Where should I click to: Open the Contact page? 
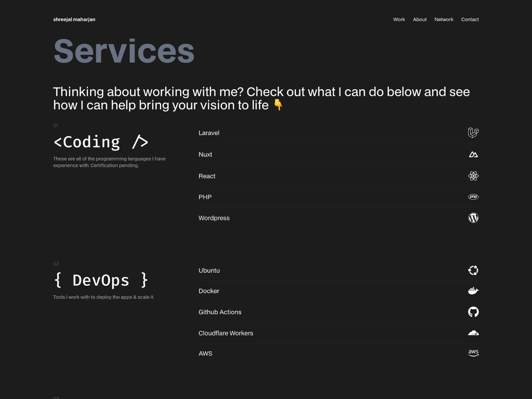pyautogui.click(x=470, y=19)
